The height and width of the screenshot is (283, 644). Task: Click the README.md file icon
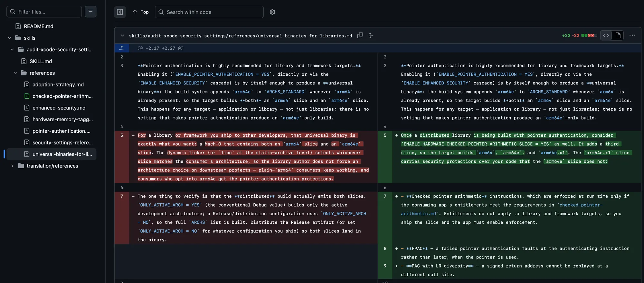click(18, 26)
